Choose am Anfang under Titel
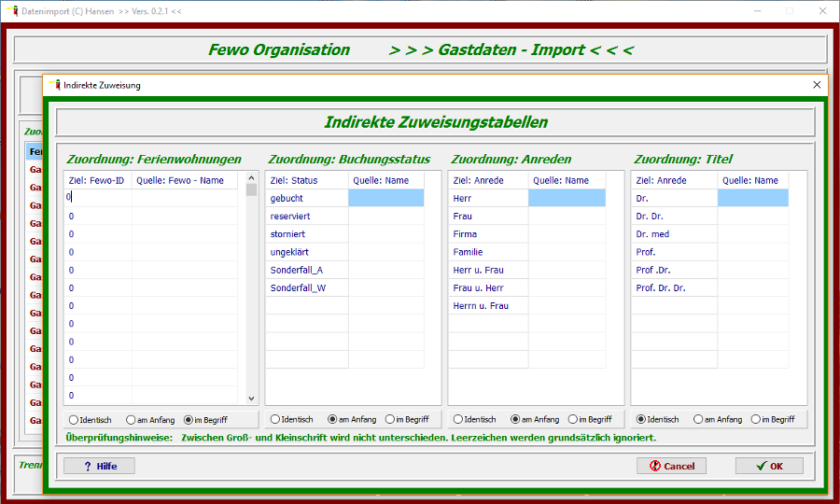 697,420
